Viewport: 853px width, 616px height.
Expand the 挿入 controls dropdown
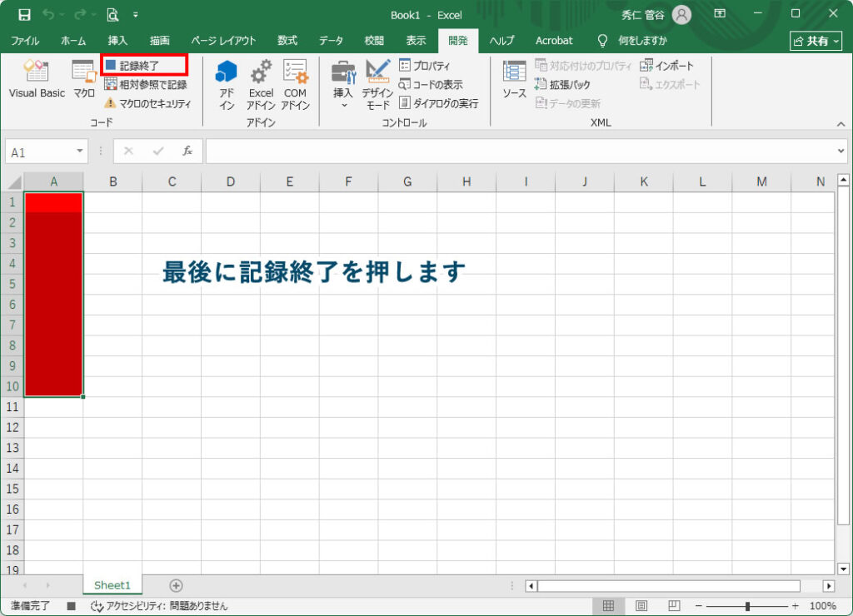(x=343, y=85)
